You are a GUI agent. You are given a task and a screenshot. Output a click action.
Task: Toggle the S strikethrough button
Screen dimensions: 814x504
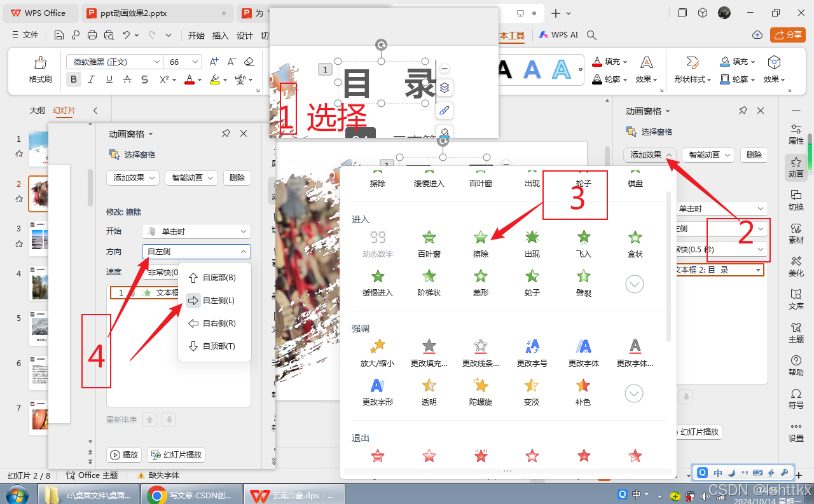[145, 79]
